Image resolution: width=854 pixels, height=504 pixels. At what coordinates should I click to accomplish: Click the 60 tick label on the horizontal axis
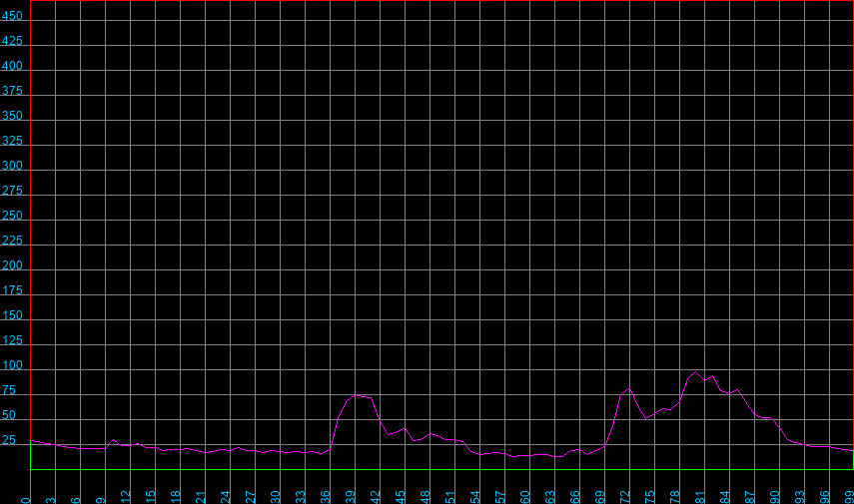pos(526,496)
